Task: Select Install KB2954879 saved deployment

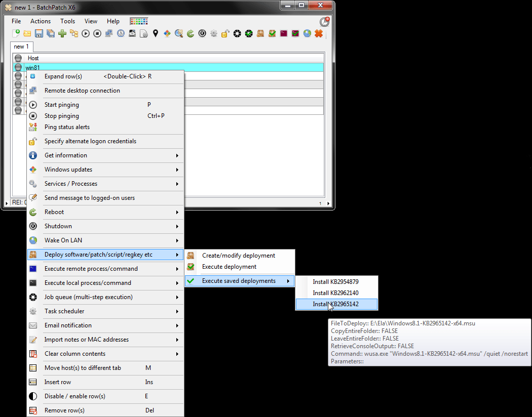Action: coord(336,282)
